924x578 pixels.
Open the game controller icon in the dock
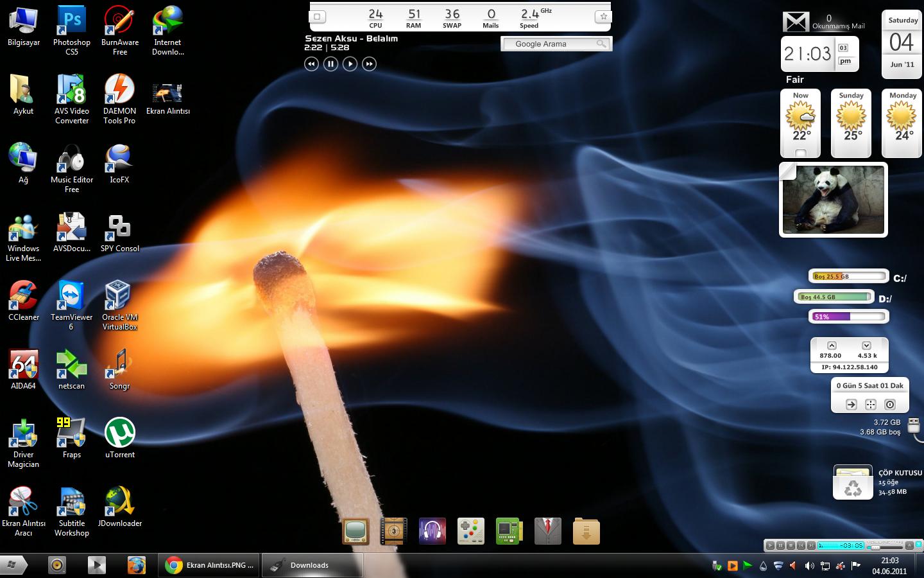(471, 531)
